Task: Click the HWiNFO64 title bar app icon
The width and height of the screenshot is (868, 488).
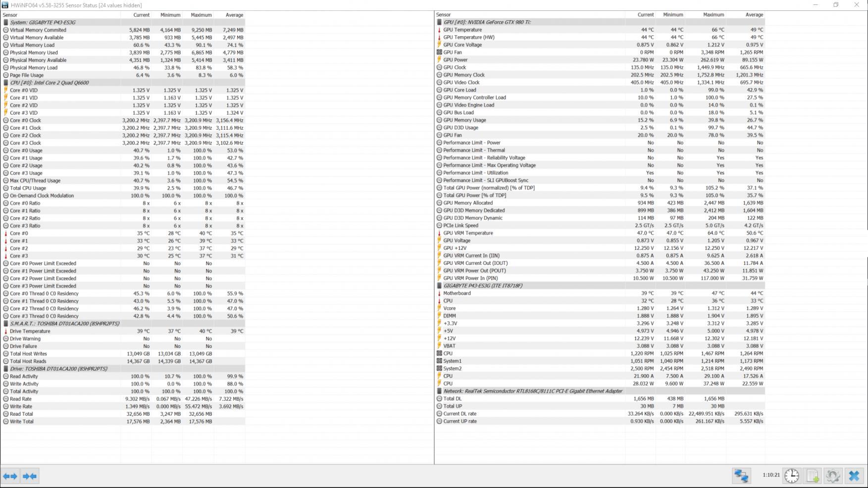Action: point(5,5)
